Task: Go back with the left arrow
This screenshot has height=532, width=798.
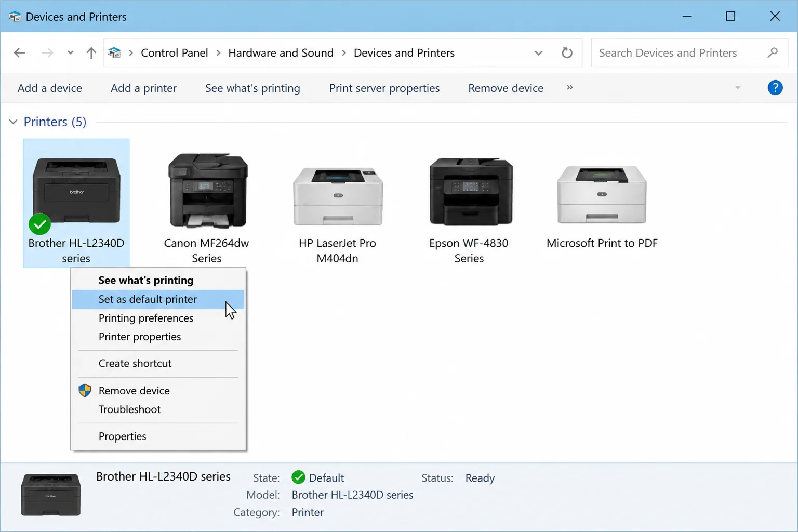Action: point(20,52)
